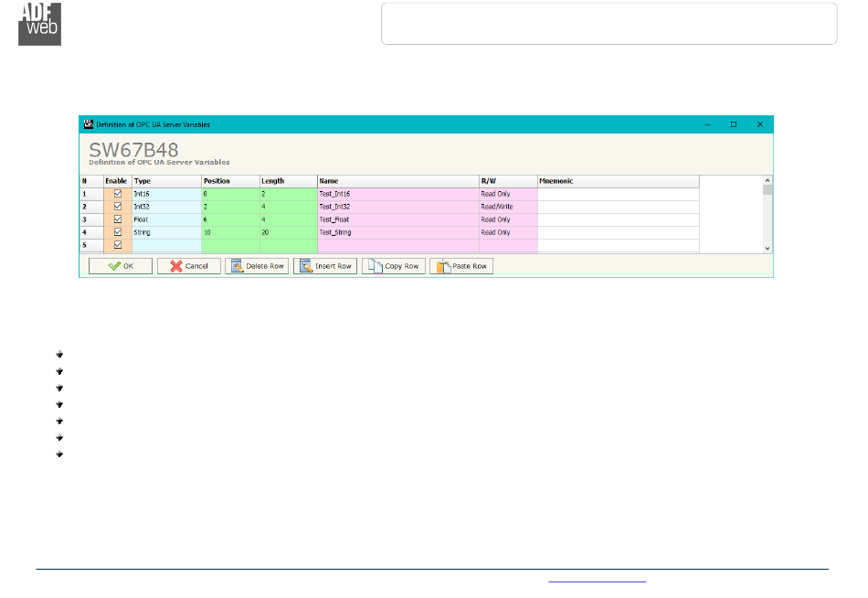The width and height of the screenshot is (868, 598).
Task: Open the R/W cell of Test_Int32
Action: pos(507,207)
